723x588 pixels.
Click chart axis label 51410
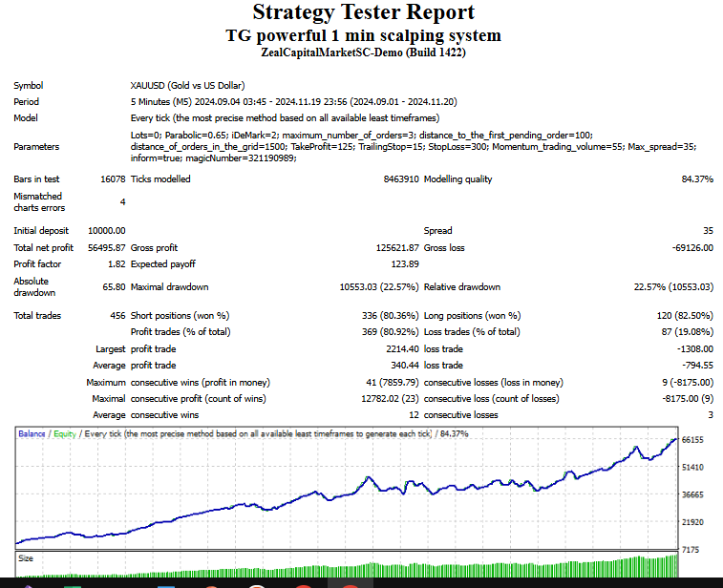[x=692, y=468]
